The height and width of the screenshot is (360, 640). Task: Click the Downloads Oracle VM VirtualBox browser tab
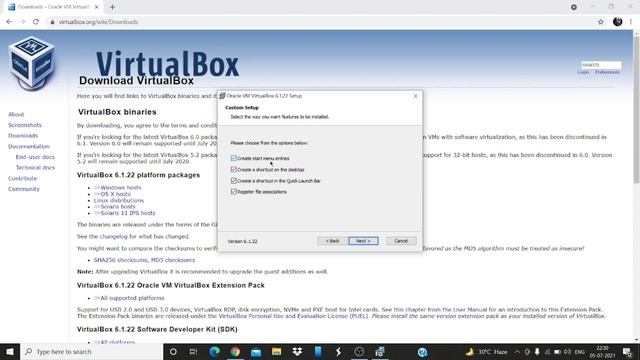[53, 7]
